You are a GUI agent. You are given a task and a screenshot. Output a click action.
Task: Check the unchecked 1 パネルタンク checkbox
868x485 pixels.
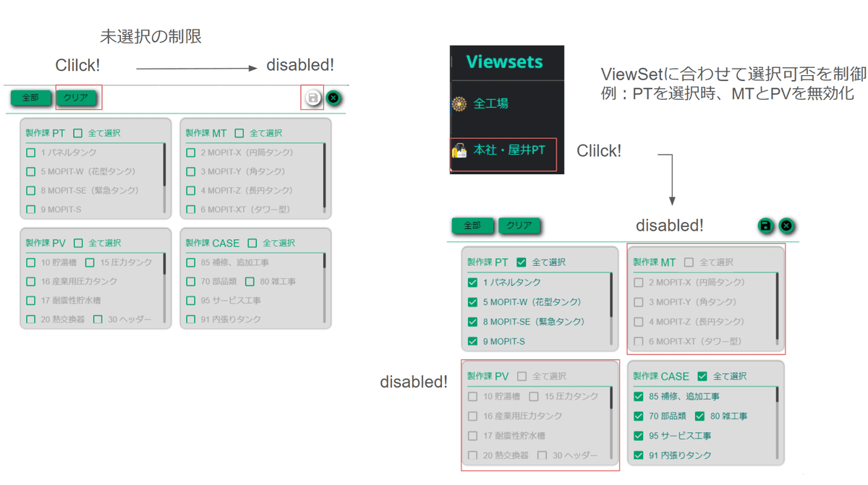tap(31, 153)
